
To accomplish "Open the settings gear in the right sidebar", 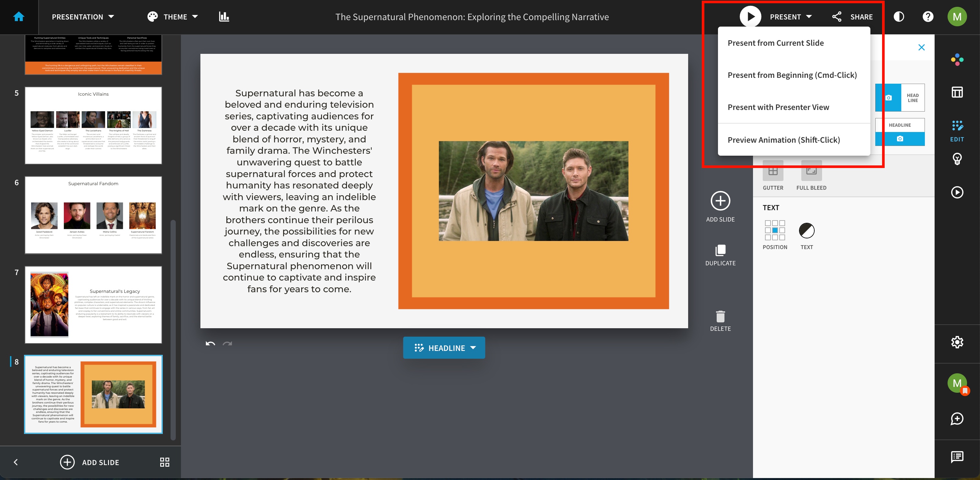I will (957, 342).
